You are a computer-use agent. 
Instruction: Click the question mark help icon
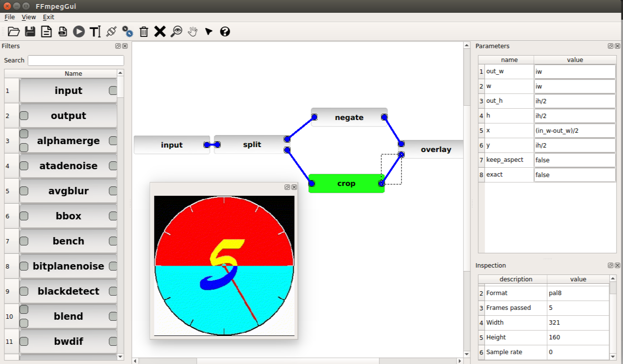(x=225, y=31)
